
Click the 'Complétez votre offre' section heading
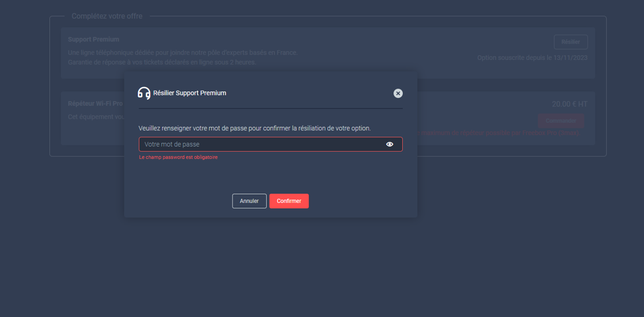tap(107, 16)
